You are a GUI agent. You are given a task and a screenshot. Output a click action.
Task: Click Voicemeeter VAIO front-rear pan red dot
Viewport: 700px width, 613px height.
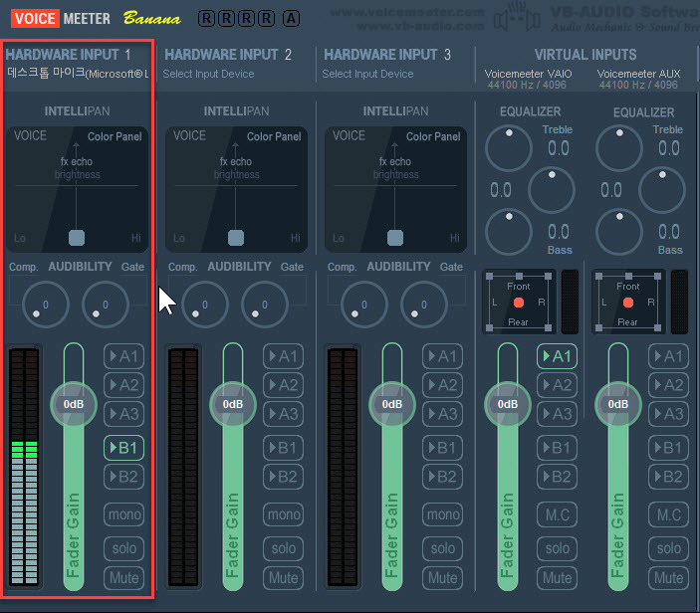pos(519,303)
